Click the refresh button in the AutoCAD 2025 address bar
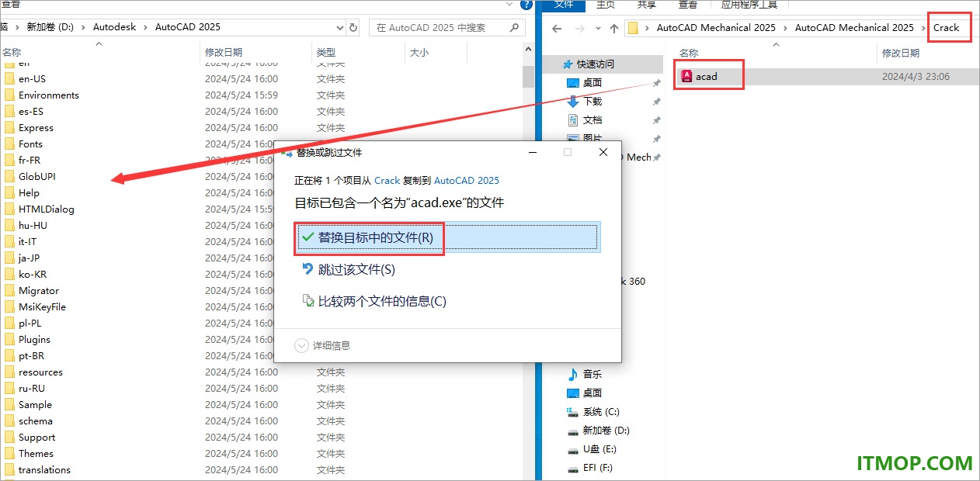980x481 pixels. [353, 27]
